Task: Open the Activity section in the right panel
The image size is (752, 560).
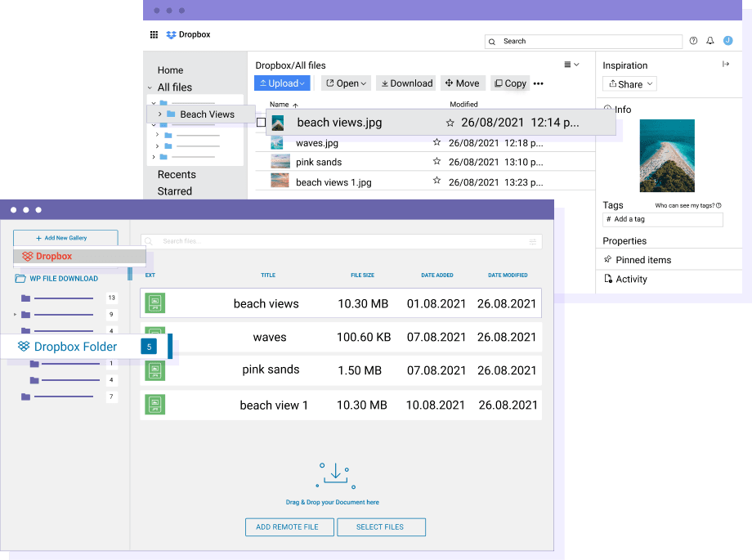Action: click(631, 279)
